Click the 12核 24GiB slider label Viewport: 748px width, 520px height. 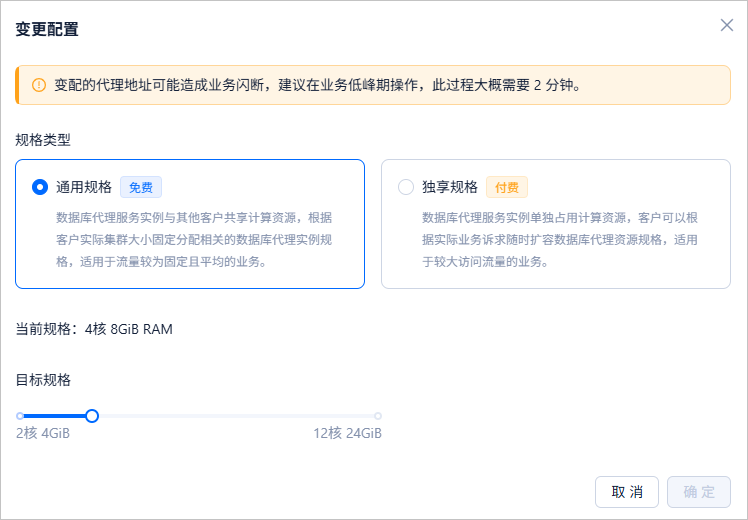[347, 433]
